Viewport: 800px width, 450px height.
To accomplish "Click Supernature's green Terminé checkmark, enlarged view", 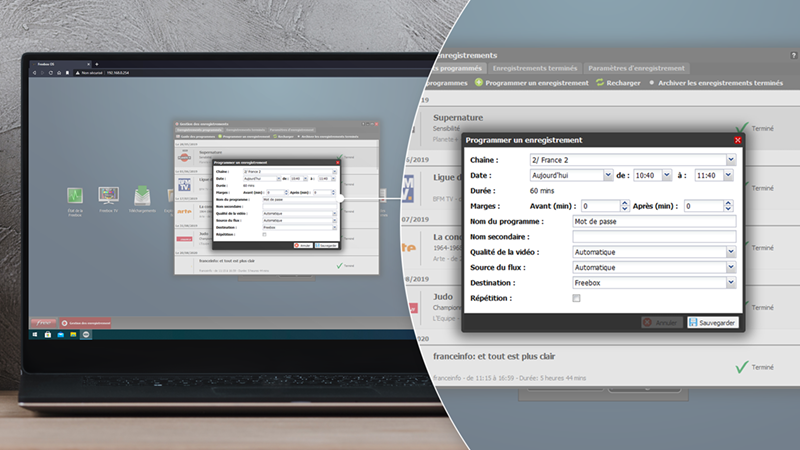I will coord(742,128).
